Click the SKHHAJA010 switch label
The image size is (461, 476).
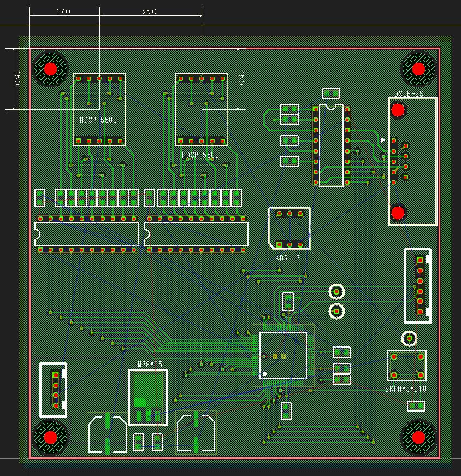click(406, 389)
